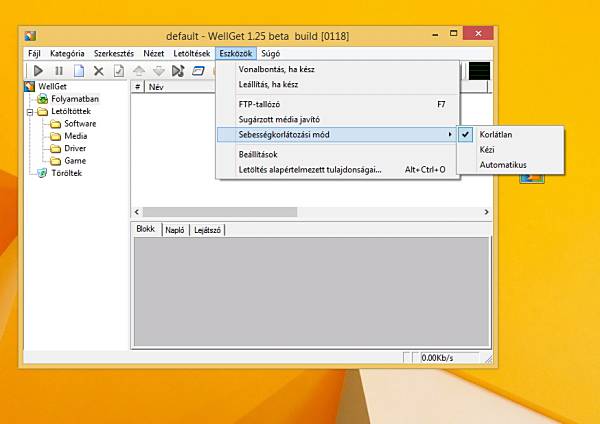Click horizontal scrollbar right arrow

point(486,212)
